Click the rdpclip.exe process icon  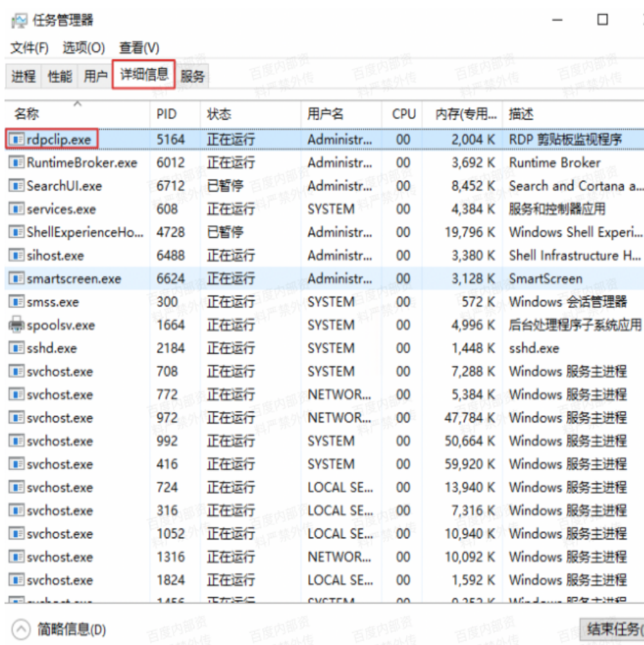coord(16,140)
